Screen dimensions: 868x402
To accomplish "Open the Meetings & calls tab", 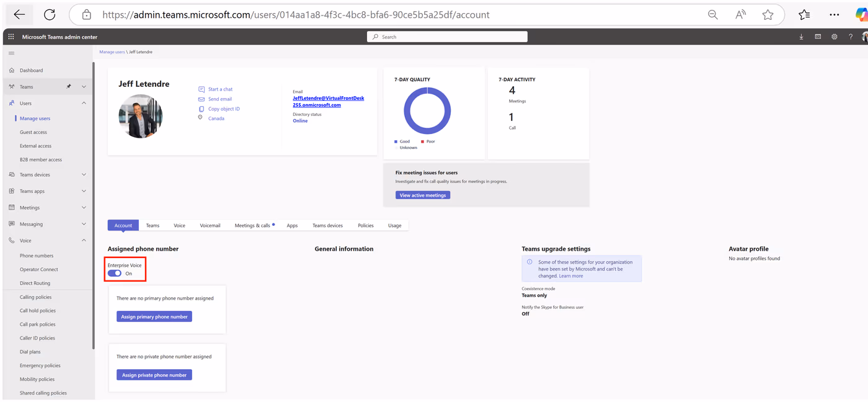I will (x=254, y=225).
